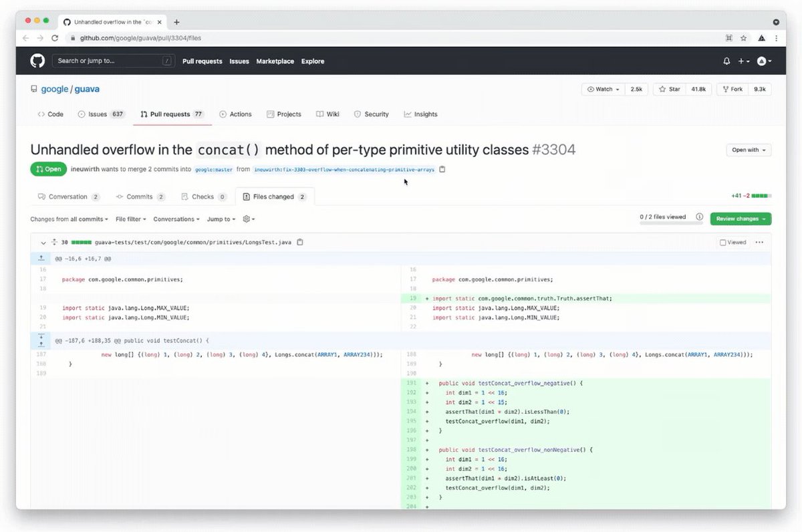Click the GitHub Octocat logo
The width and height of the screenshot is (802, 532).
click(x=37, y=61)
